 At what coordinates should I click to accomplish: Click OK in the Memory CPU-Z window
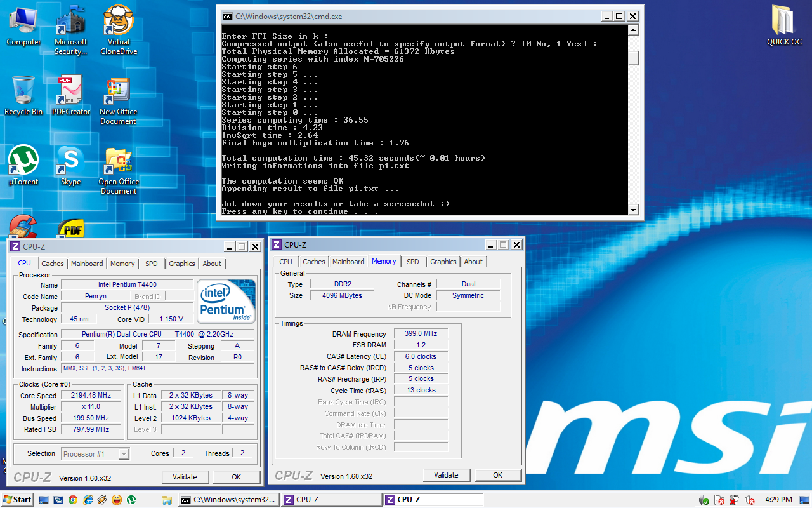click(x=498, y=475)
